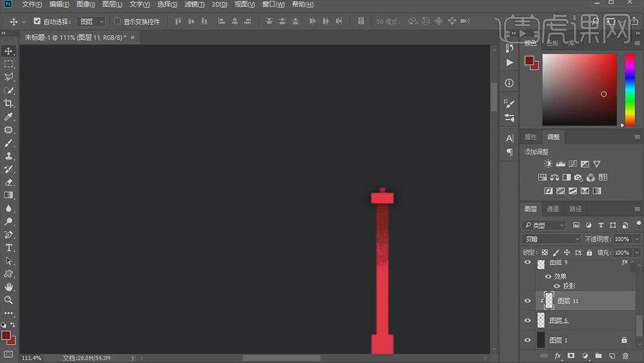Image resolution: width=644 pixels, height=363 pixels.
Task: Enable Show Transform Controls checkbox
Action: tap(117, 21)
